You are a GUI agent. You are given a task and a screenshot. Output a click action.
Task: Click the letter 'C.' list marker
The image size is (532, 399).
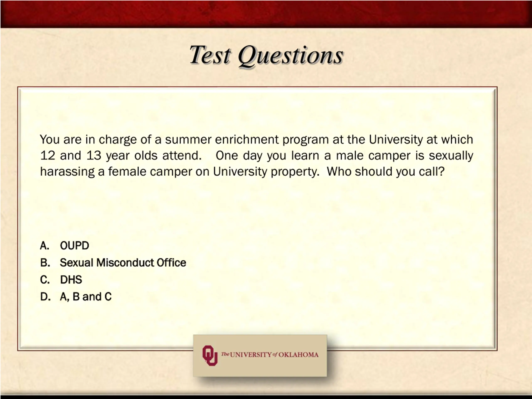(x=45, y=280)
